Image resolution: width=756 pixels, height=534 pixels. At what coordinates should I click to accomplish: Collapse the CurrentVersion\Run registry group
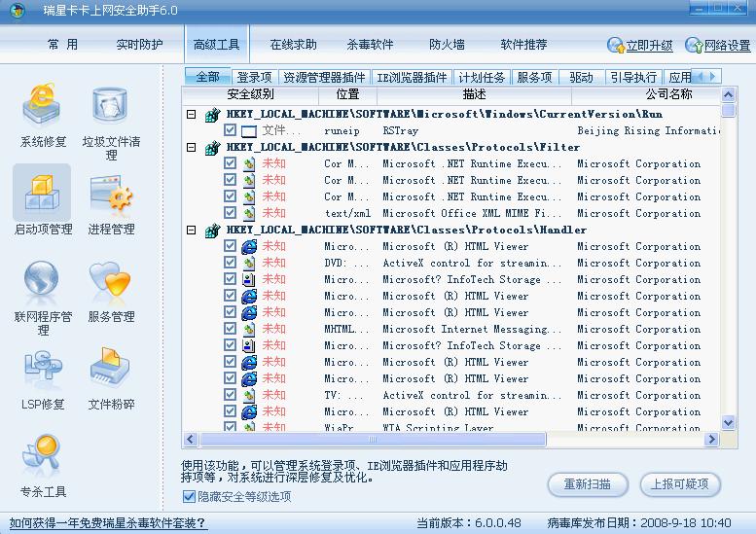[x=192, y=114]
